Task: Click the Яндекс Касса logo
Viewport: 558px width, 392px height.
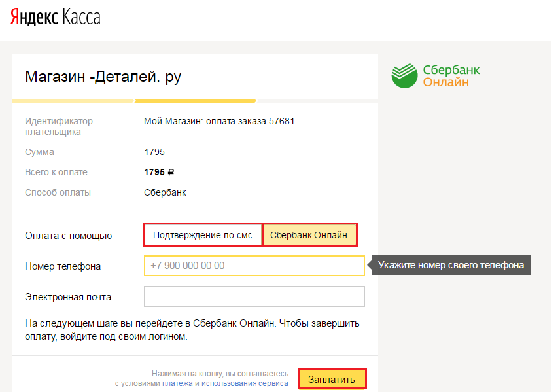Action: [56, 17]
